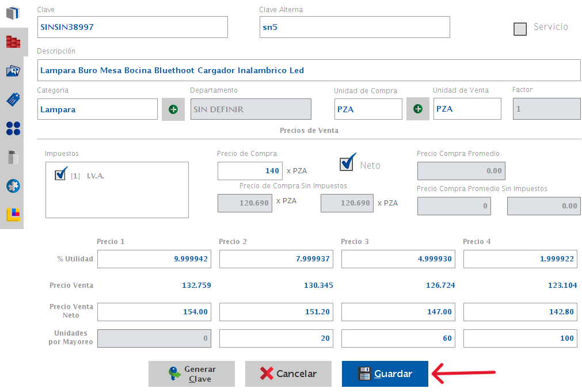Edit the Clave field SINSIN38997

[132, 27]
